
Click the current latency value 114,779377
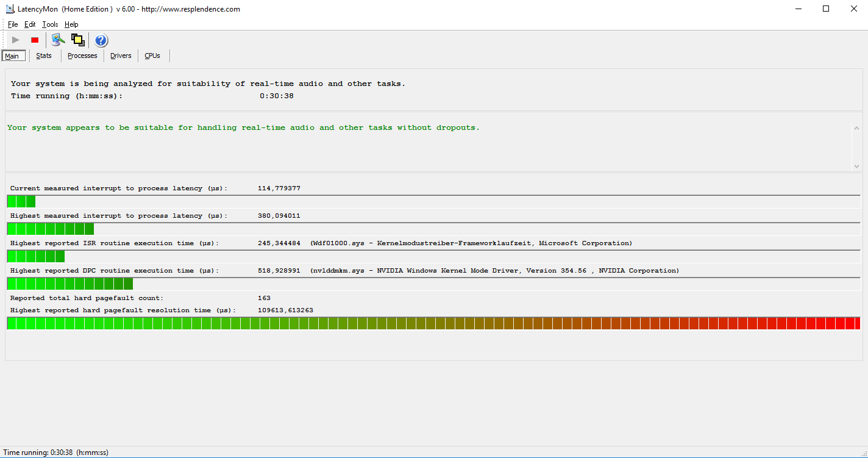[x=279, y=188]
